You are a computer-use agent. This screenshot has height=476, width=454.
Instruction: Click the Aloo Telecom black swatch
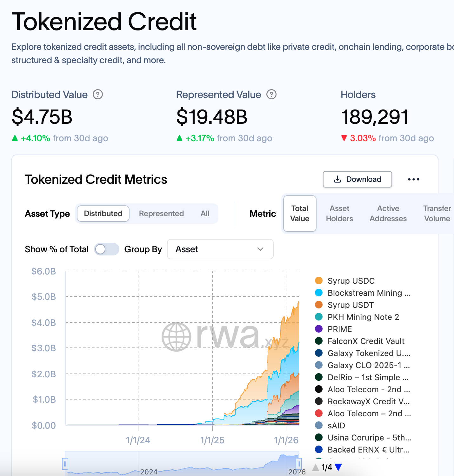pos(319,389)
